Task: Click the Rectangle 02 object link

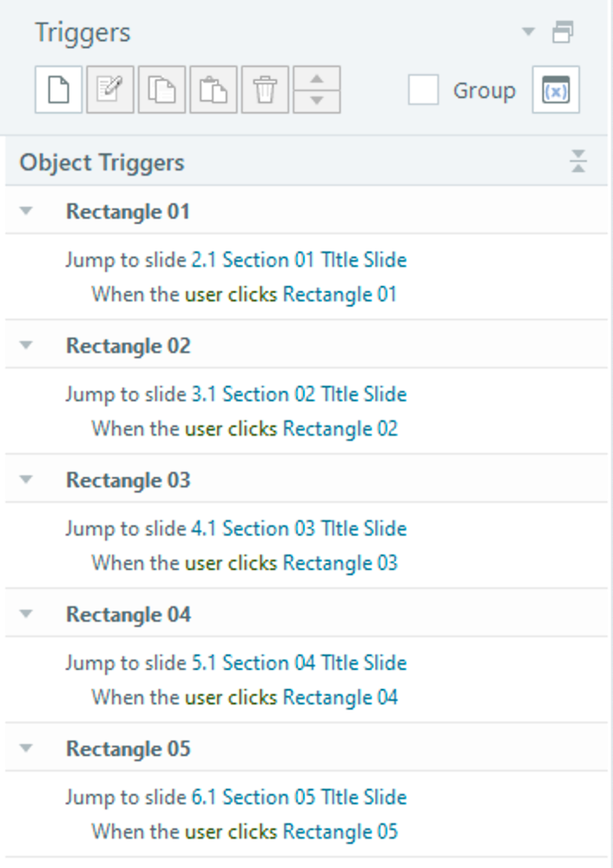Action: tap(340, 428)
